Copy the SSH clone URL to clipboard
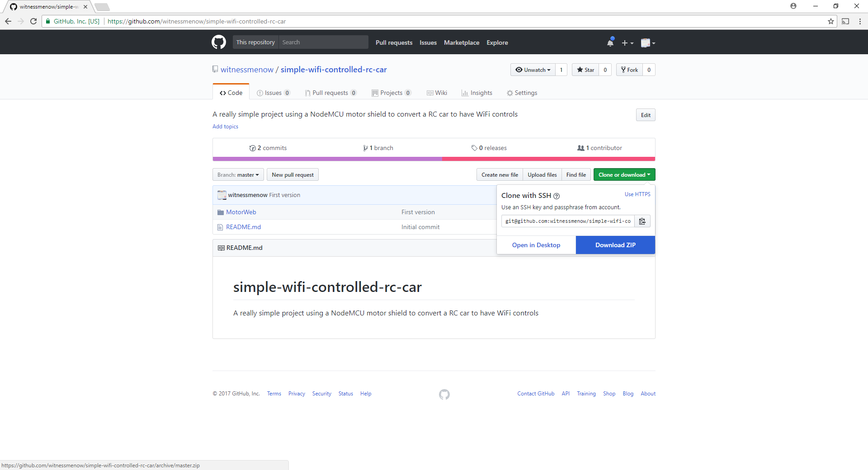Image resolution: width=868 pixels, height=470 pixels. coord(642,221)
